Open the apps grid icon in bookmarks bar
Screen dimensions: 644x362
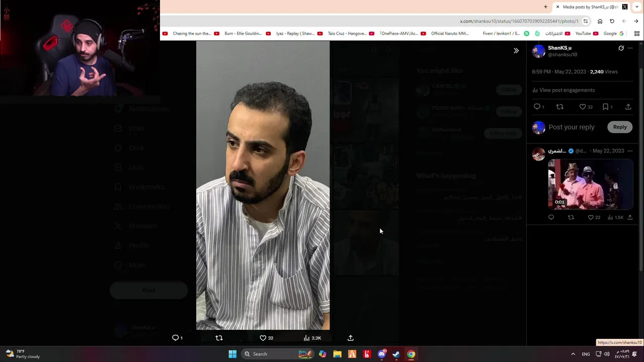[636, 34]
